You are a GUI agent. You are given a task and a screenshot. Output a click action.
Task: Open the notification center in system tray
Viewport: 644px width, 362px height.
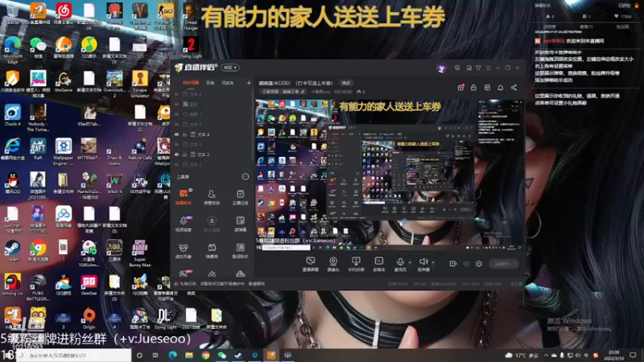click(633, 355)
